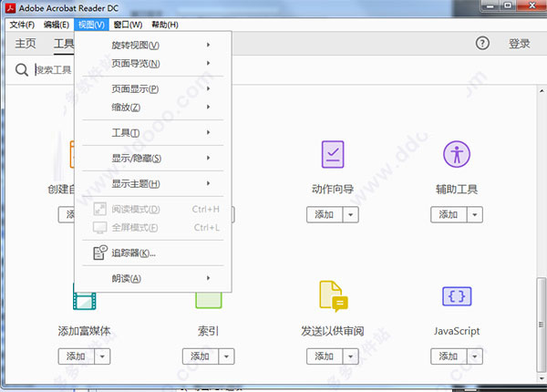Image resolution: width=547 pixels, height=392 pixels.
Task: Click the Add Rich Media (添加富媒体) filmstrip icon
Action: click(x=85, y=301)
